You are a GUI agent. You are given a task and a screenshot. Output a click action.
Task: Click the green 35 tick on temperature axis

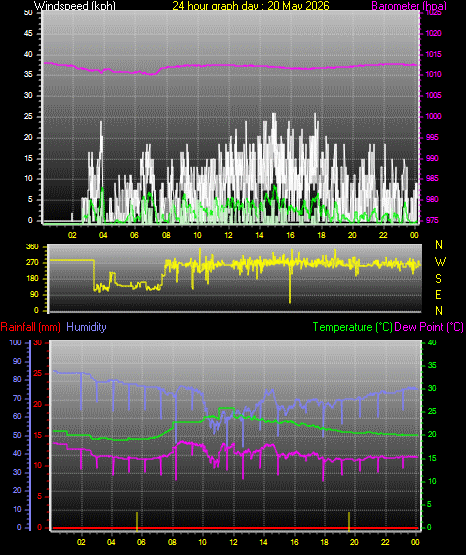coord(432,365)
